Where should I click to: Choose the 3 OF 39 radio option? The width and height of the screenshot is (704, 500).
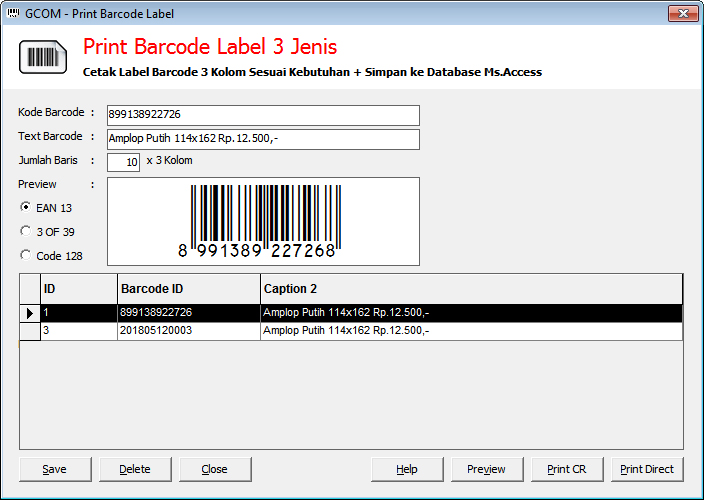26,231
